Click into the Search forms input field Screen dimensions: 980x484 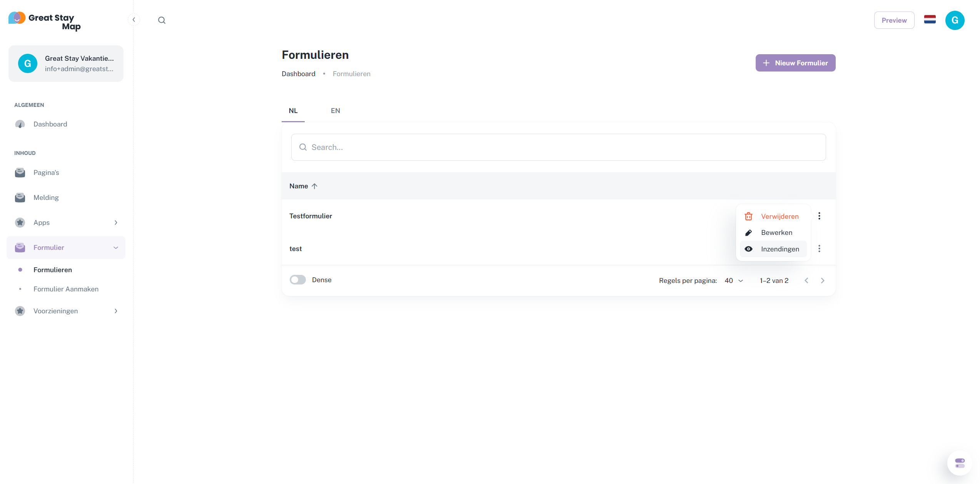click(558, 147)
